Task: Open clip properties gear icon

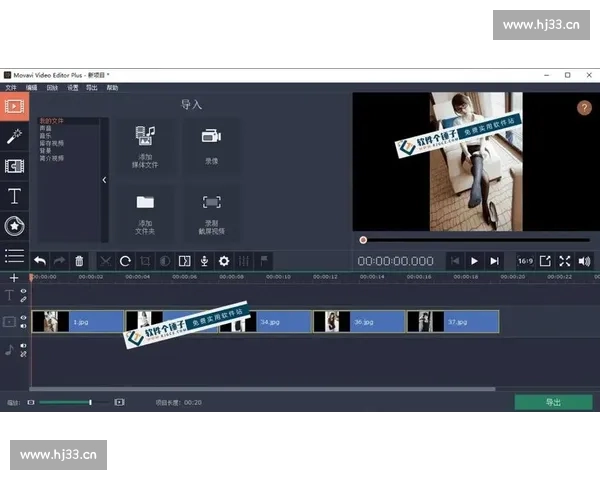Action: tap(224, 261)
